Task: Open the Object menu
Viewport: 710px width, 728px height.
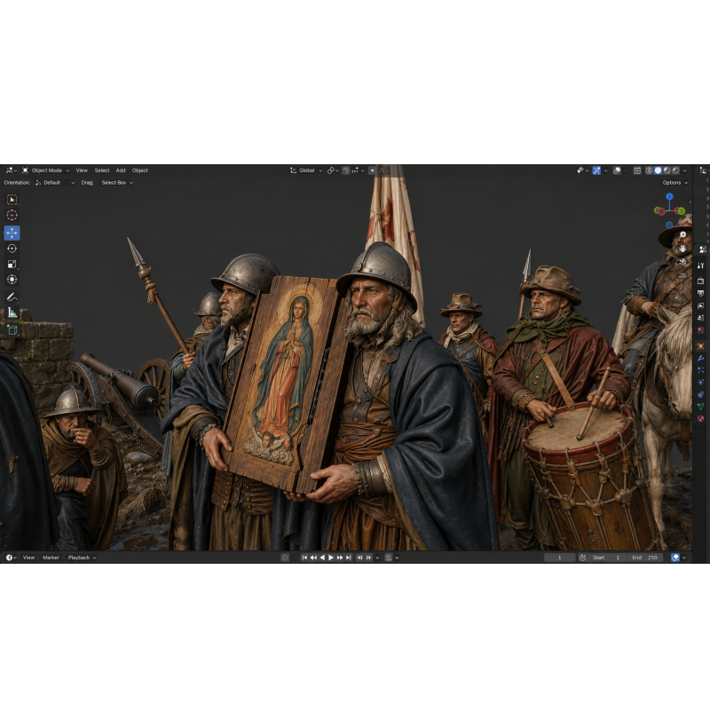Action: [x=139, y=170]
